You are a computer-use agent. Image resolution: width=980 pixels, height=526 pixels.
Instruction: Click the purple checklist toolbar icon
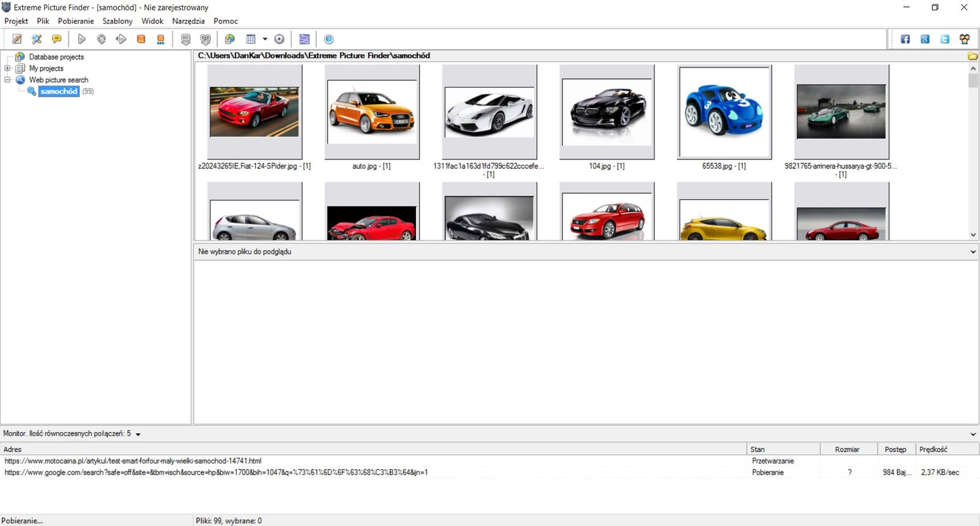pos(304,39)
